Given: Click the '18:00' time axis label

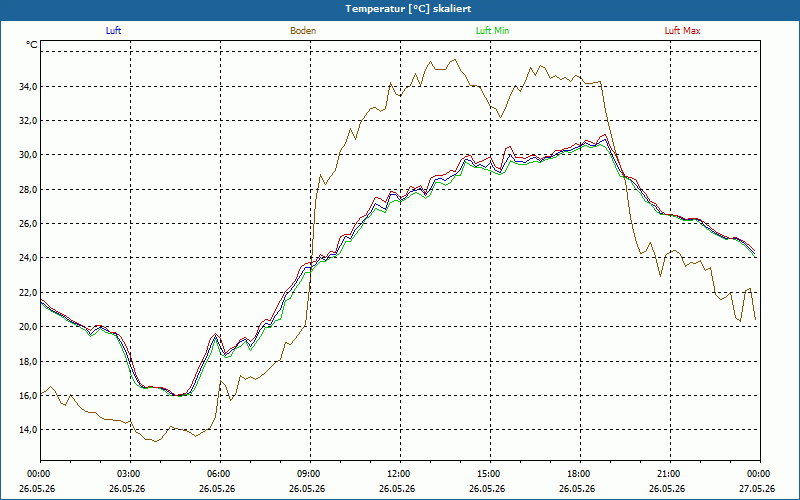Looking at the screenshot, I should click(580, 474).
